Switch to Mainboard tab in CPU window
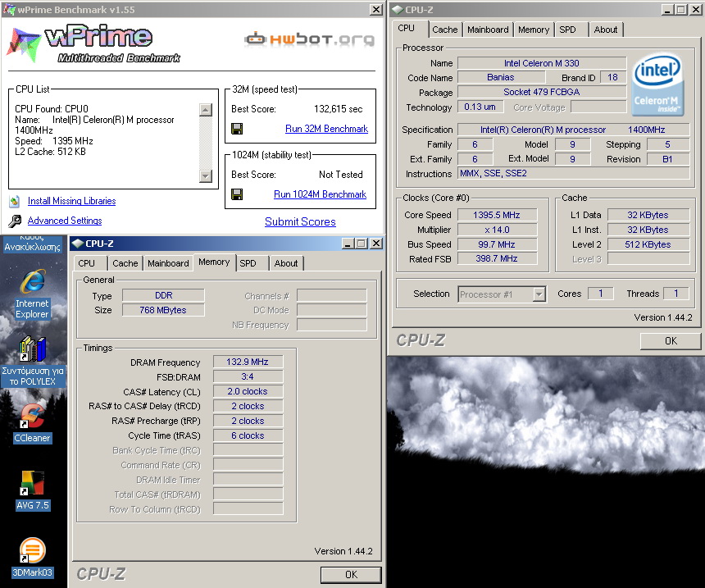Screen dimensions: 705x588 (x=488, y=30)
